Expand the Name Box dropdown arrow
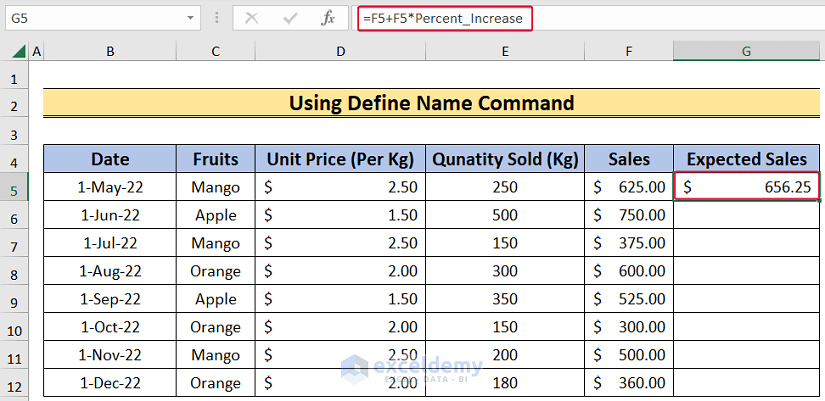The width and height of the screenshot is (825, 401). tap(191, 18)
